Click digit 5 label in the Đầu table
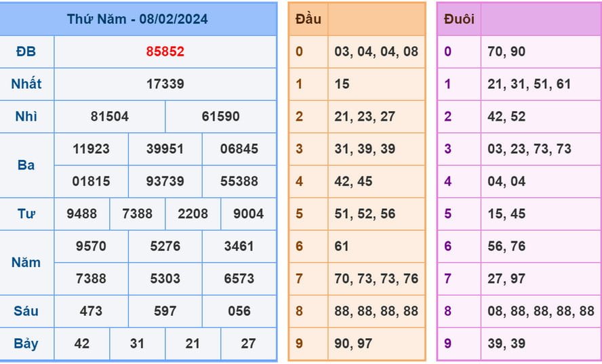Image resolution: width=602 pixels, height=364 pixels. click(x=300, y=214)
